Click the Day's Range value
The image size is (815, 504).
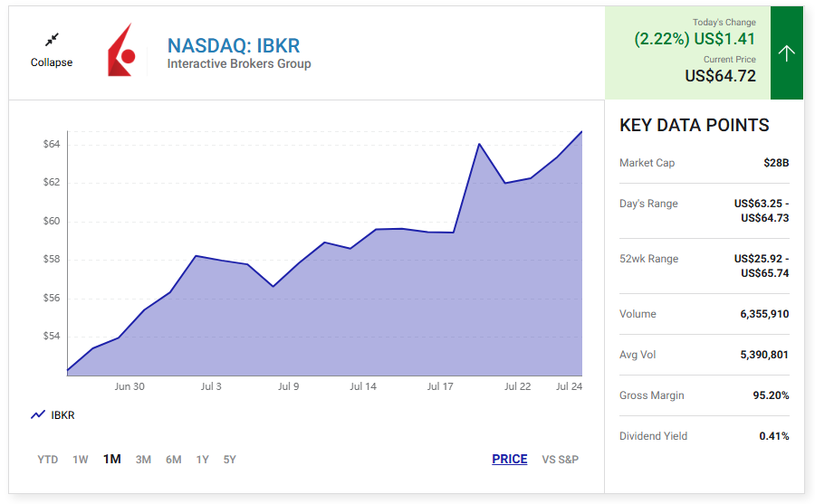pos(762,211)
